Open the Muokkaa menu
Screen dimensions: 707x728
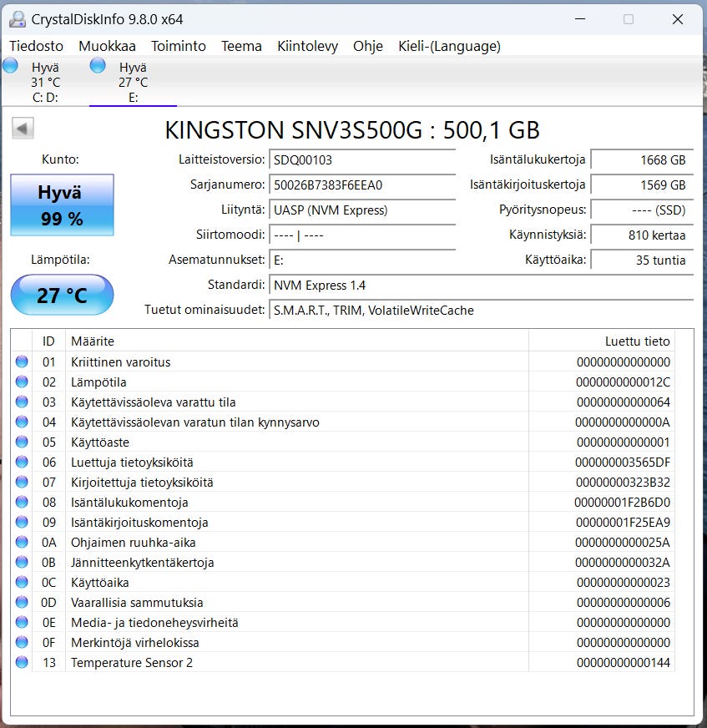107,47
